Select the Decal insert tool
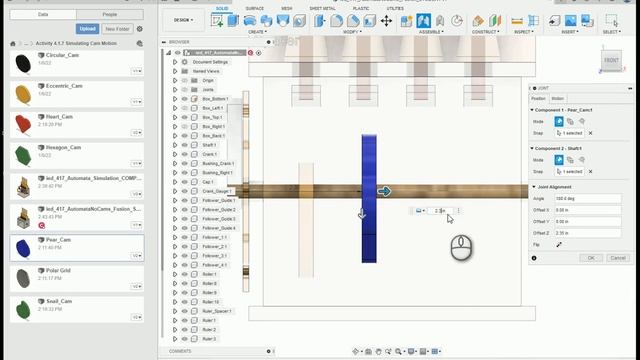Screen dimensions: 640x360 (x=587, y=20)
